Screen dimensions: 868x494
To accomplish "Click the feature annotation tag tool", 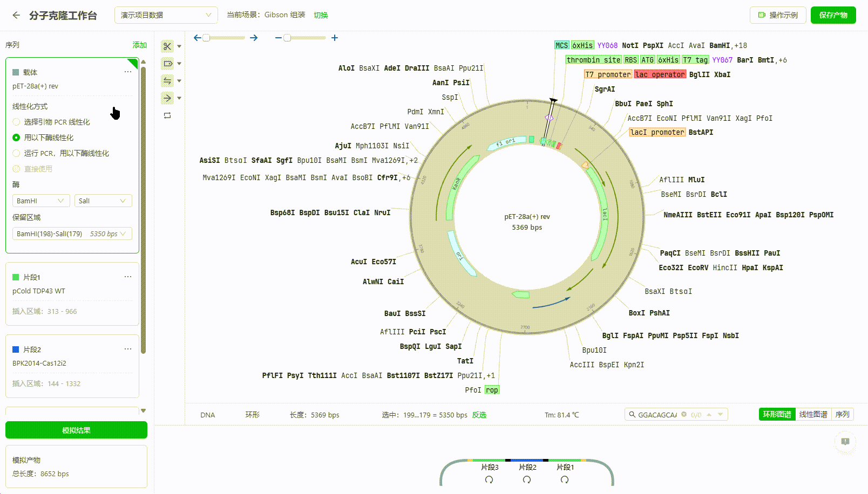I will pyautogui.click(x=167, y=64).
